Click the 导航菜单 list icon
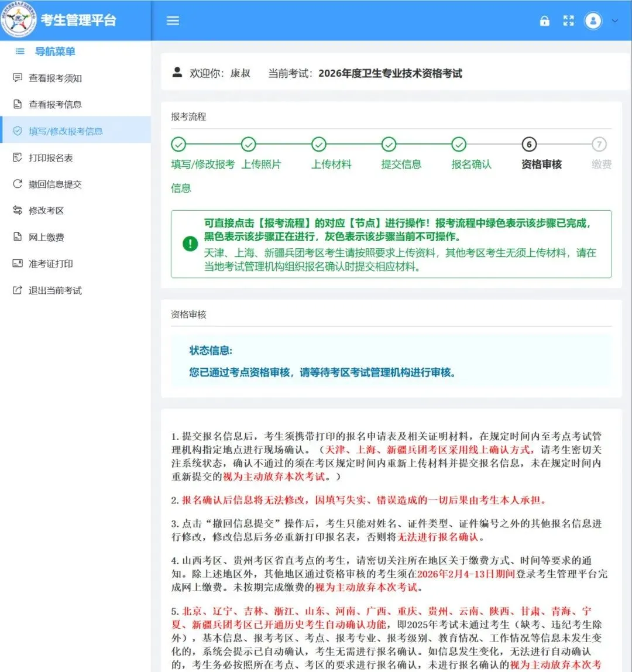632x672 pixels. pos(20,52)
